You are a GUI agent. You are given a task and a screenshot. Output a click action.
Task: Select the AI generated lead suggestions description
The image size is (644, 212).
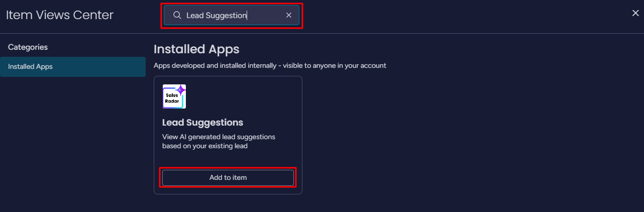point(219,142)
